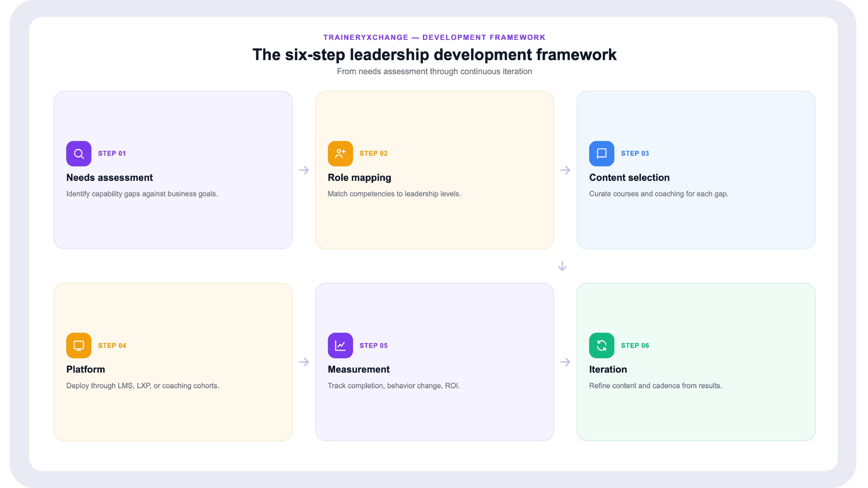Select the 'STEP 02' label

(373, 154)
